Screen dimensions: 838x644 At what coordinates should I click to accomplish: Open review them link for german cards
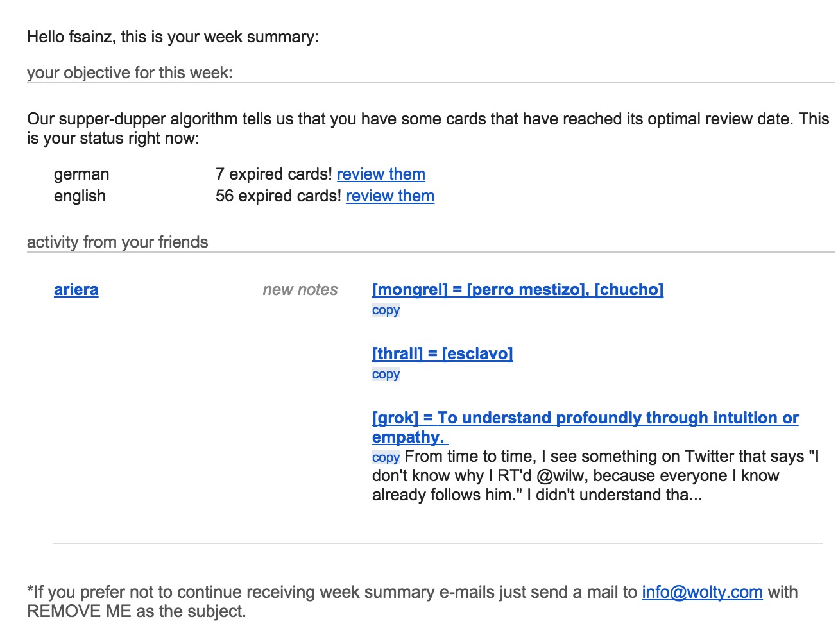click(381, 174)
